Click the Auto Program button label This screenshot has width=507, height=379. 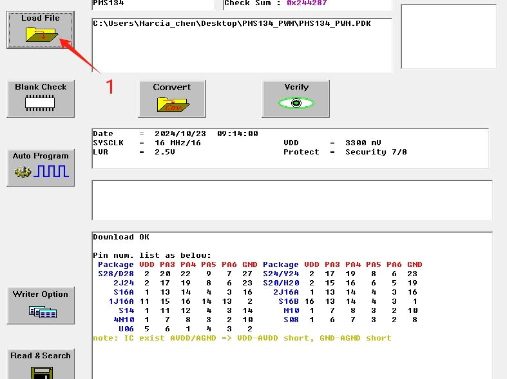(41, 156)
